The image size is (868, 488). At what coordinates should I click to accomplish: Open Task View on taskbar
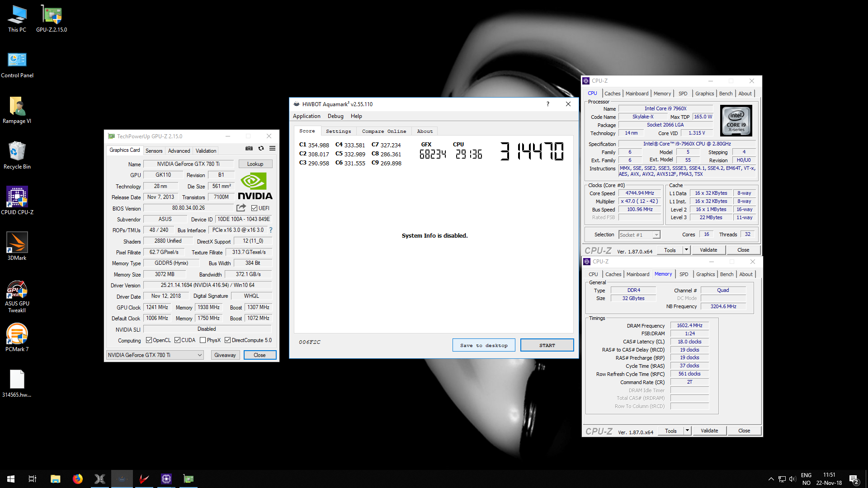pyautogui.click(x=33, y=479)
